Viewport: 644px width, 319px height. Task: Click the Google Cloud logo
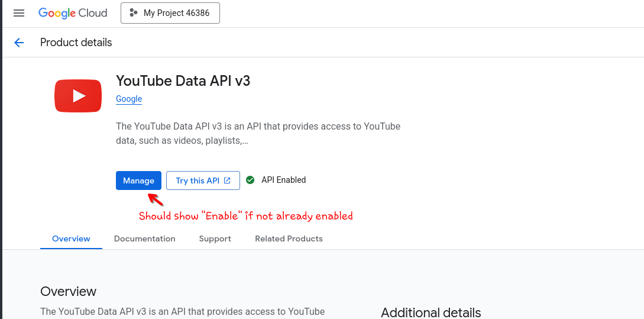[73, 13]
